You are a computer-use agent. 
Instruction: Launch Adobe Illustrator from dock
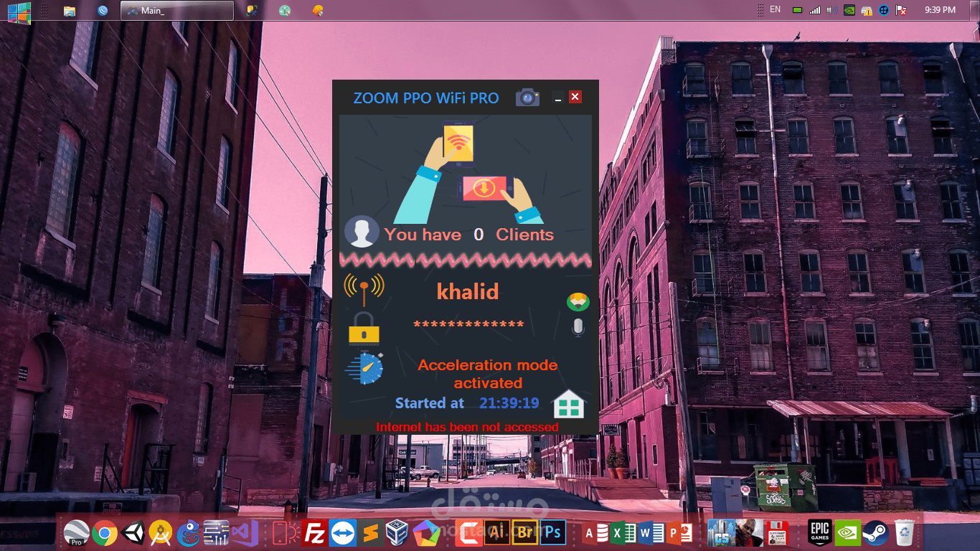(x=497, y=533)
